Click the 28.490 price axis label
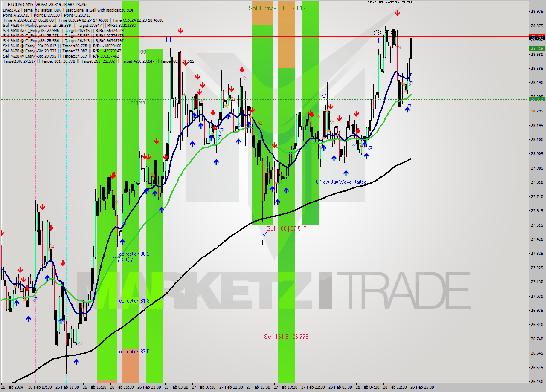This screenshot has height=392, width=546. pyautogui.click(x=537, y=83)
